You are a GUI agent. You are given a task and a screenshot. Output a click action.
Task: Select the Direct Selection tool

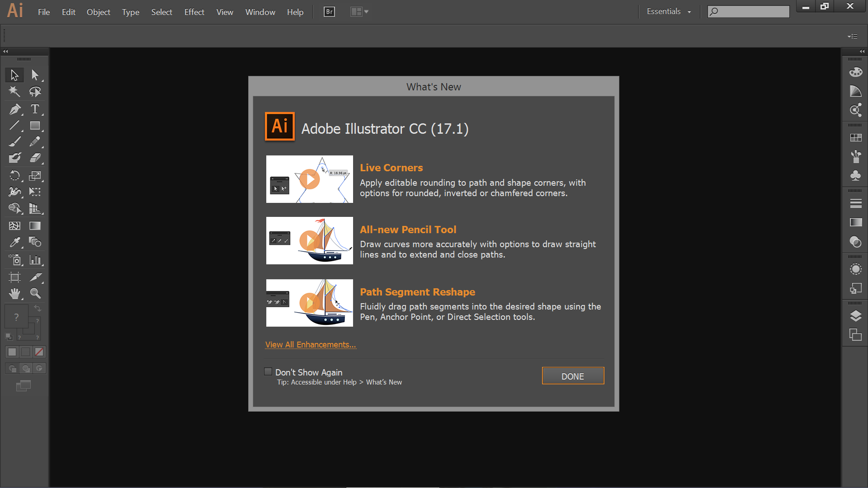coord(35,75)
